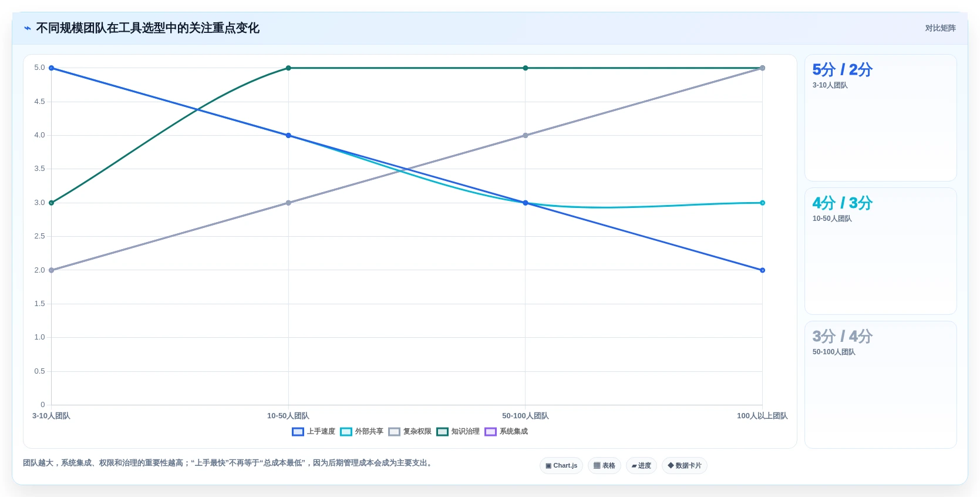Screen dimensions: 980x497
Task: Click the 外部共享 data point at 100人以上团队
Action: tap(762, 203)
